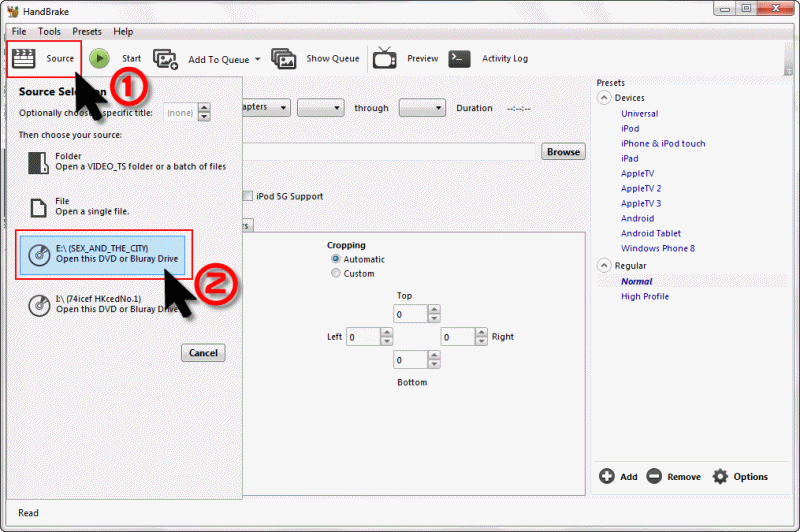Select the Automatic cropping radio button
This screenshot has height=532, width=800.
pos(336,259)
